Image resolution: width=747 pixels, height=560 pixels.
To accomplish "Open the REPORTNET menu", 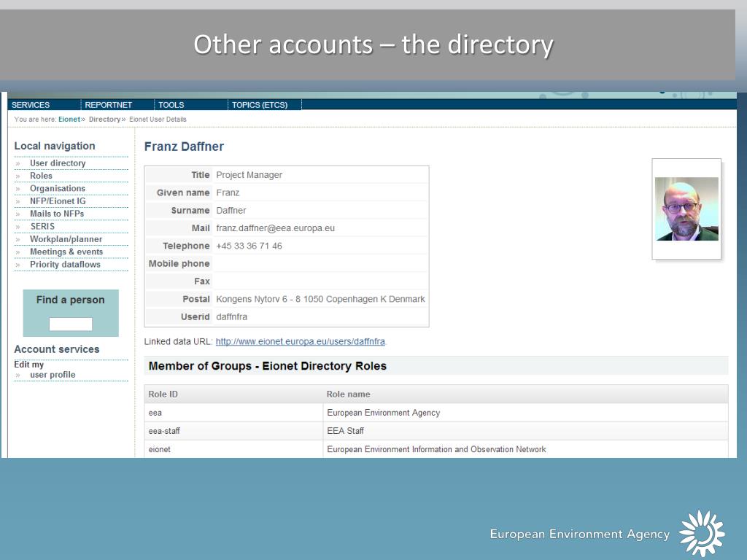I will click(x=108, y=105).
